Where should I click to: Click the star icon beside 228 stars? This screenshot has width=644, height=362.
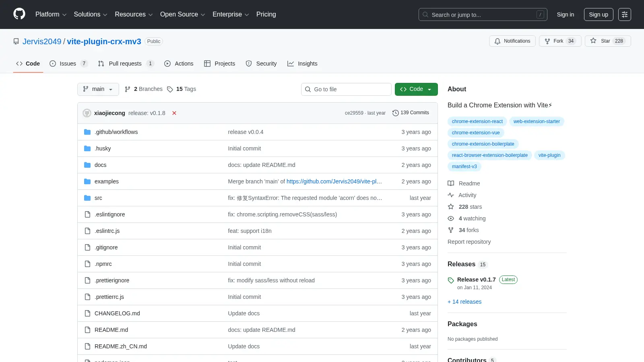(x=451, y=207)
